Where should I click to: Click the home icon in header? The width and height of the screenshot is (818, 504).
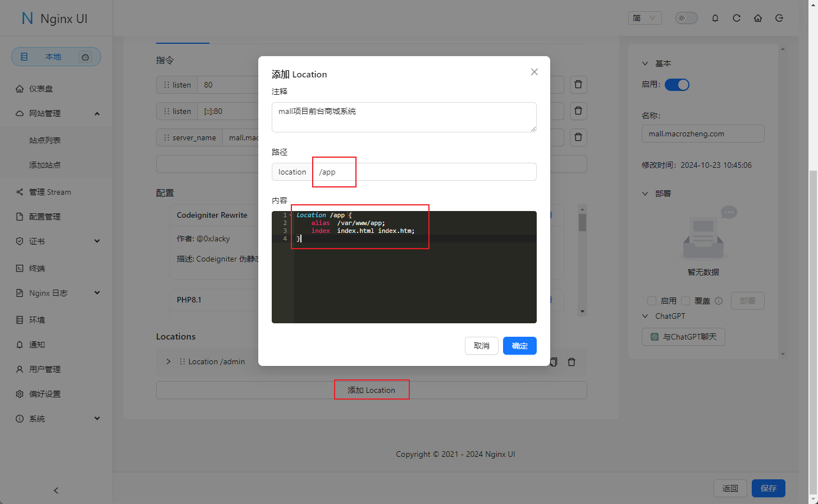click(x=757, y=18)
